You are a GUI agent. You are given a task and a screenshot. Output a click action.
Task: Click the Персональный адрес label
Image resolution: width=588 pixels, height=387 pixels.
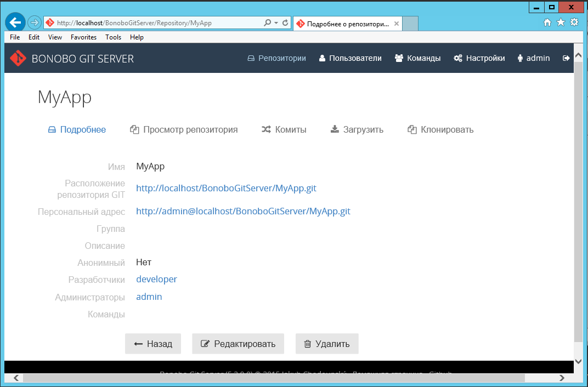coord(81,212)
